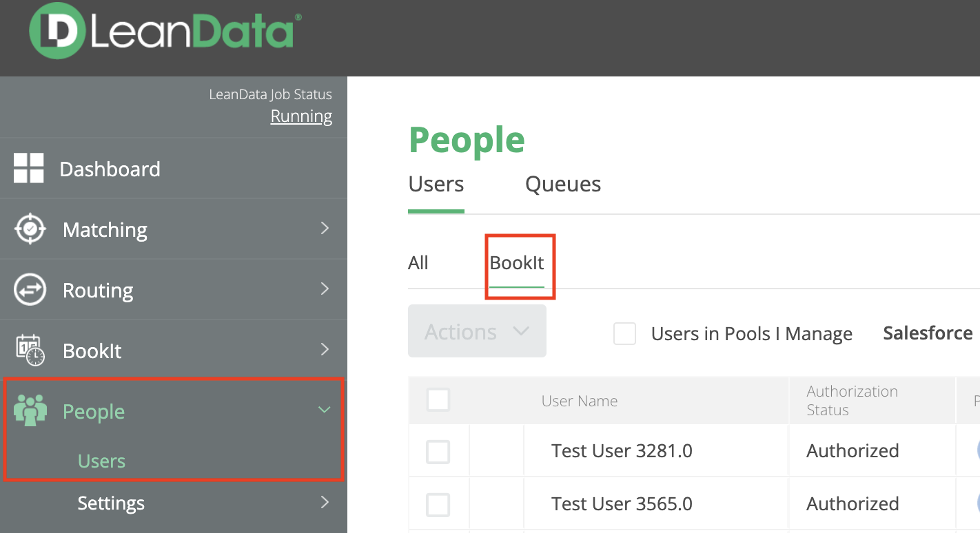
Task: Show the All users filter tab
Action: click(418, 264)
